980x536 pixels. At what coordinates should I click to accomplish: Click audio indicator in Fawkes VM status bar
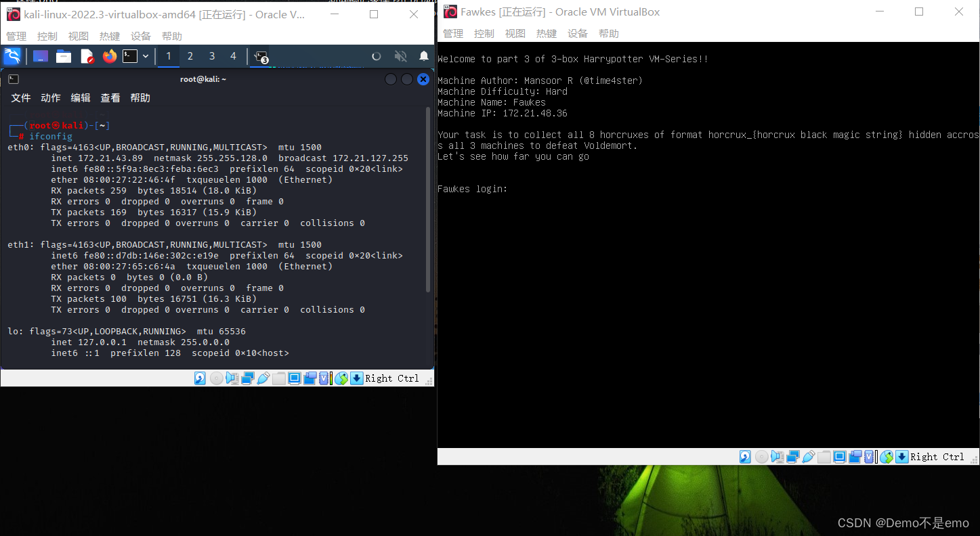pos(777,457)
